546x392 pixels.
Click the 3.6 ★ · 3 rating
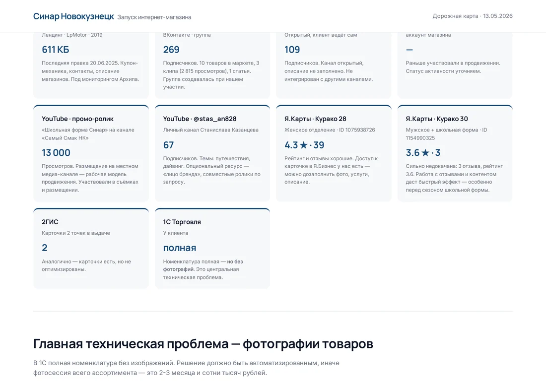423,152
